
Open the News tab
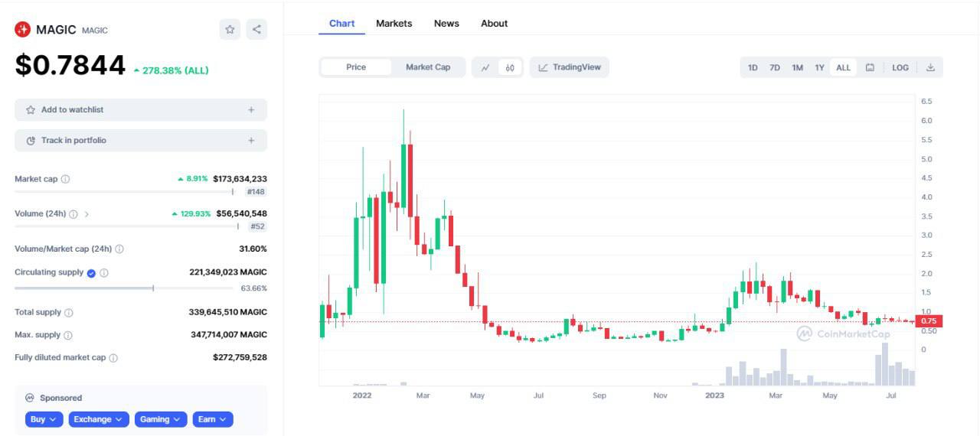tap(446, 24)
